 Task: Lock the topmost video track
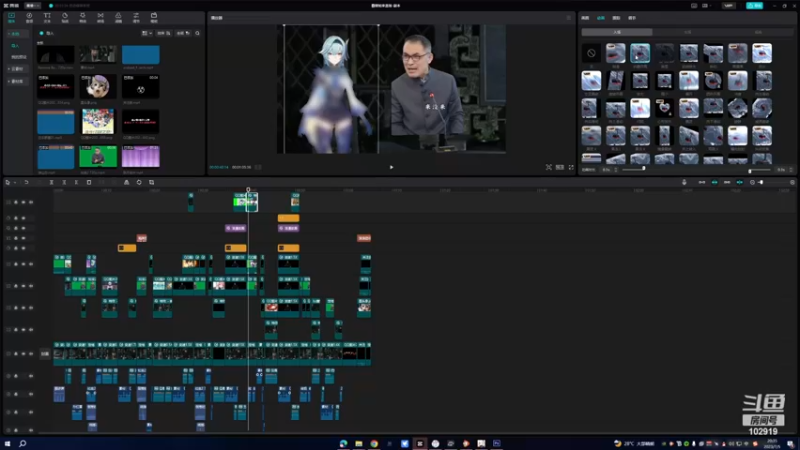click(16, 203)
